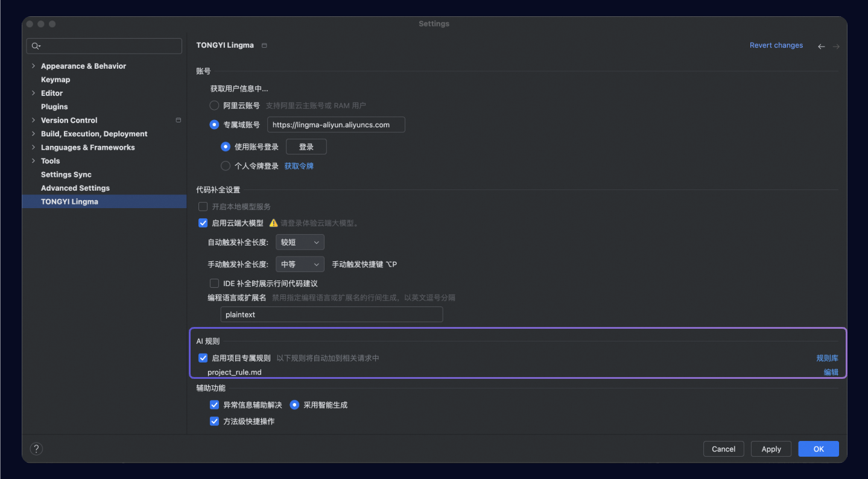The image size is (868, 479).
Task: Uncheck the 异常信息辅助解决 checkbox
Action: click(214, 405)
